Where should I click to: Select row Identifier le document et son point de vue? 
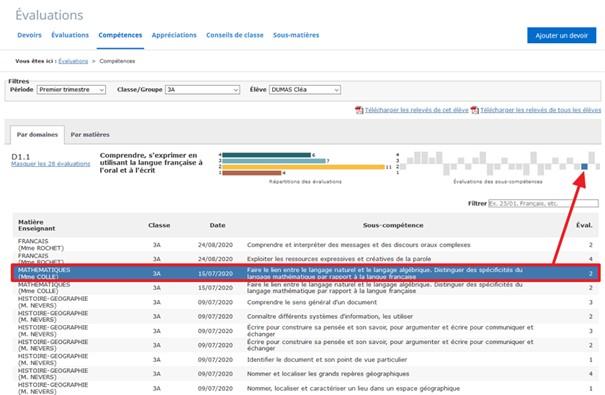pos(306,360)
